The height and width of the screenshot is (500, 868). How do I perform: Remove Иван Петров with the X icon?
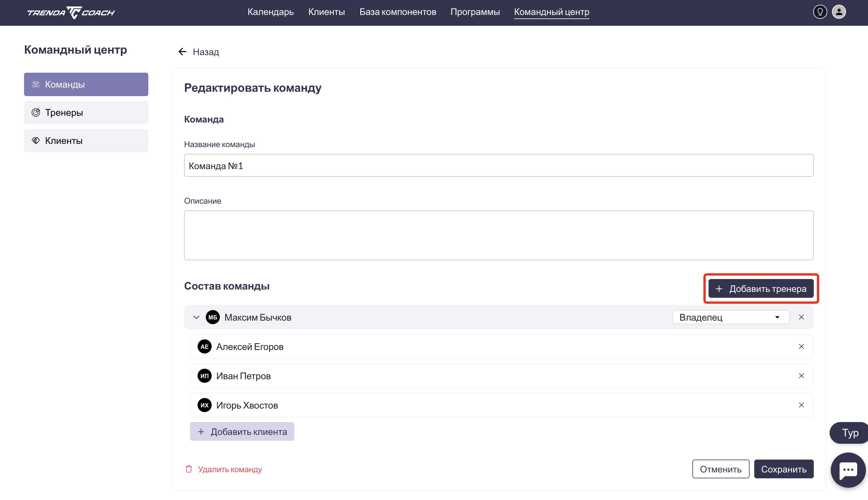pos(801,376)
